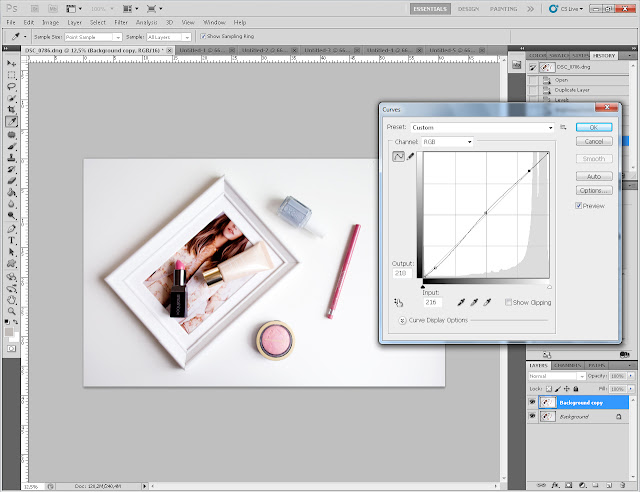The image size is (640, 492).
Task: Open the preset options menu icon in Curves
Action: pyautogui.click(x=563, y=127)
